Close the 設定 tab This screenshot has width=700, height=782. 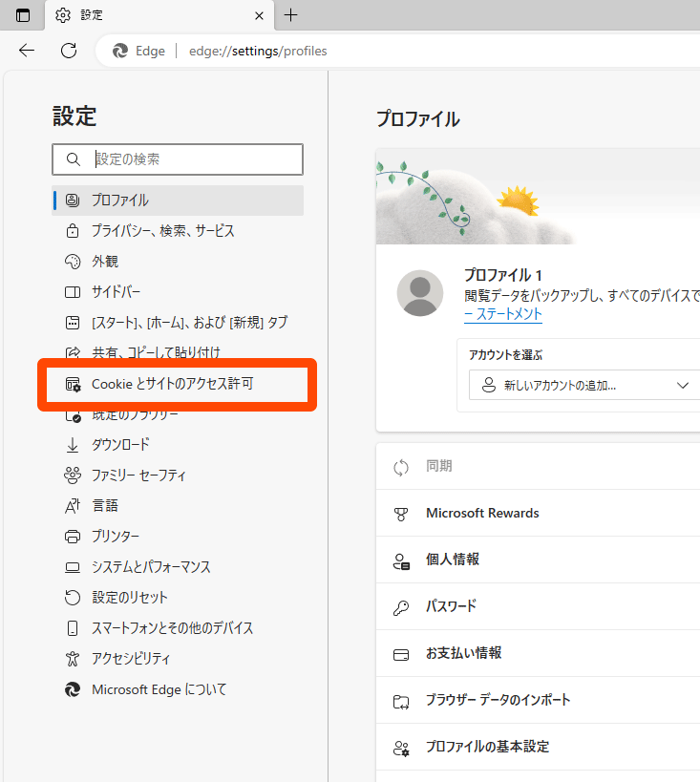(259, 15)
